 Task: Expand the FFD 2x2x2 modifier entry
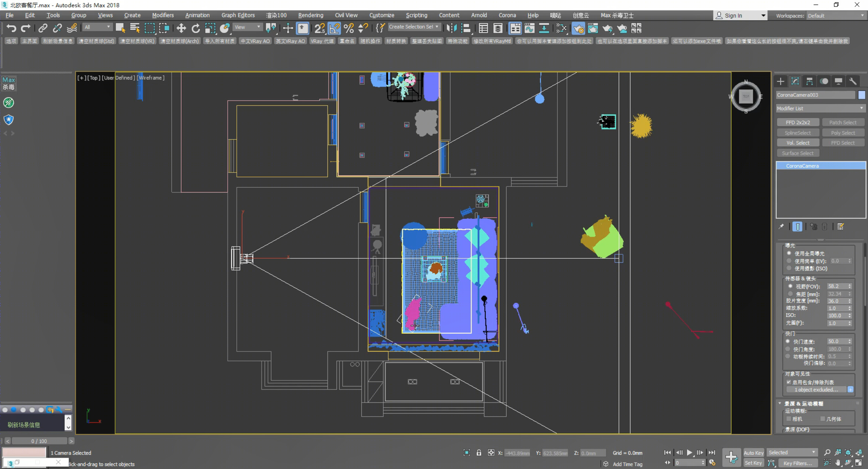[x=798, y=122]
